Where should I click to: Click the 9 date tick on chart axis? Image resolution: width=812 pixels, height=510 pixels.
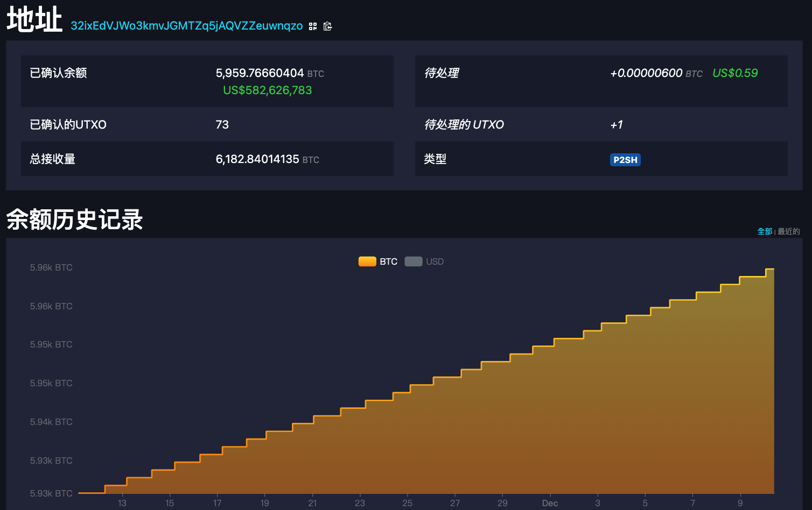(740, 503)
